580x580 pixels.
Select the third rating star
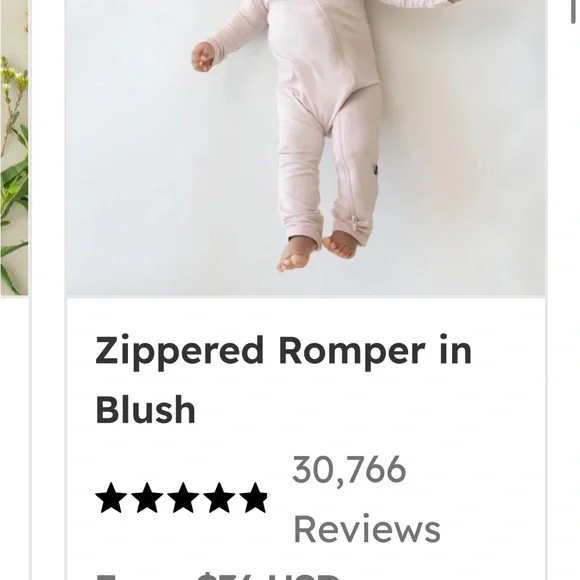tap(183, 498)
